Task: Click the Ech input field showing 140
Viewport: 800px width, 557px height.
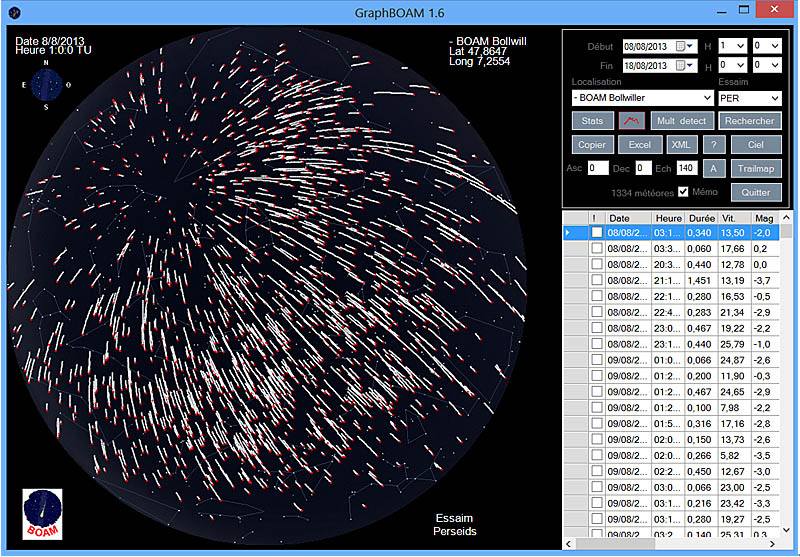Action: tap(687, 169)
